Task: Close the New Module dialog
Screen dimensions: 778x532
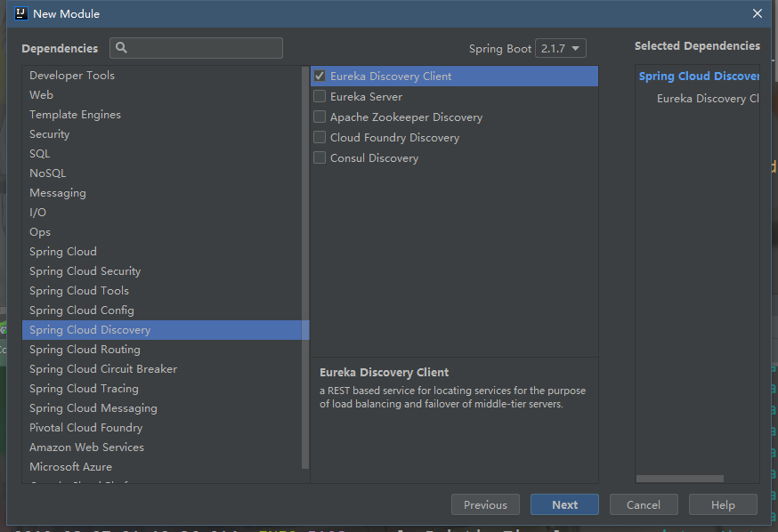Action: (757, 13)
